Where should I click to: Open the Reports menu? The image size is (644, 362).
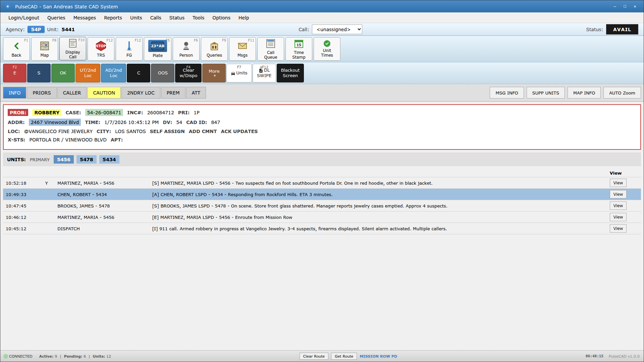coord(113,18)
